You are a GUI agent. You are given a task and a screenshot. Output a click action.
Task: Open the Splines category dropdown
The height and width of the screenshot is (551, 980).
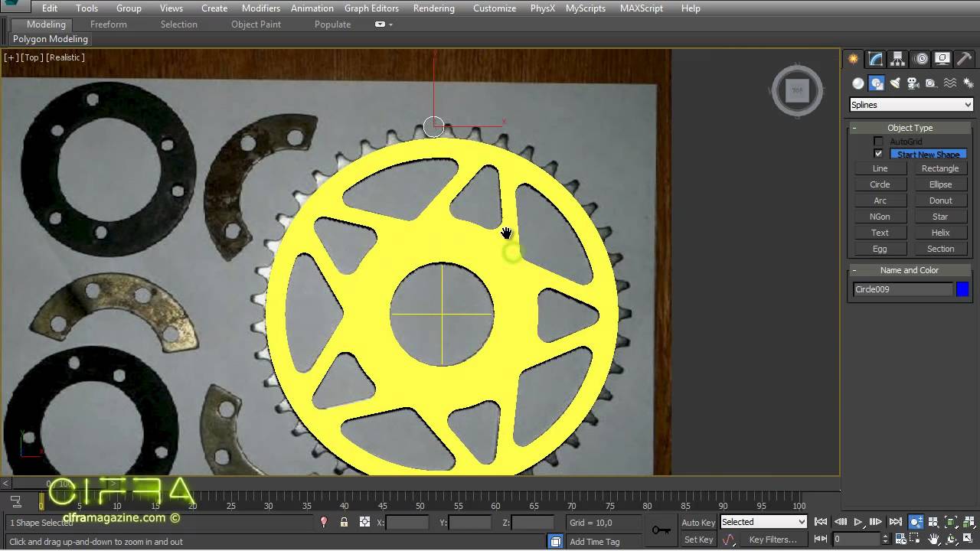[911, 105]
